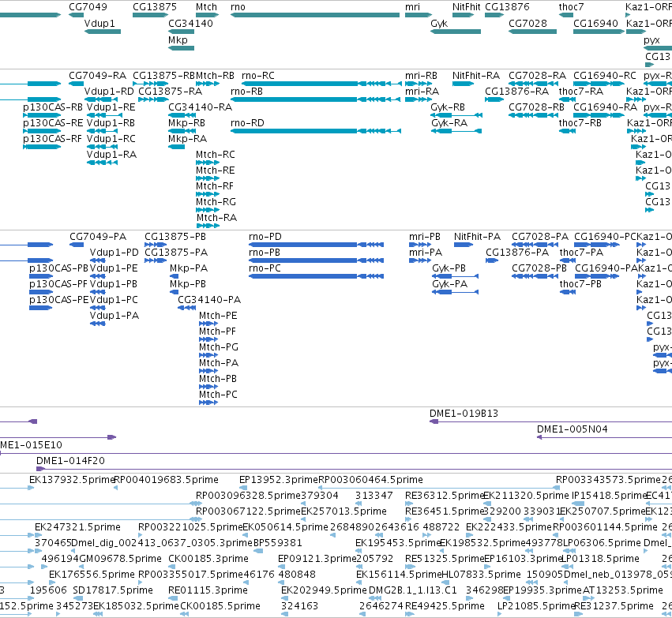The height and width of the screenshot is (618, 672).
Task: Select transcript p130CAS-RF
Action: point(42,147)
